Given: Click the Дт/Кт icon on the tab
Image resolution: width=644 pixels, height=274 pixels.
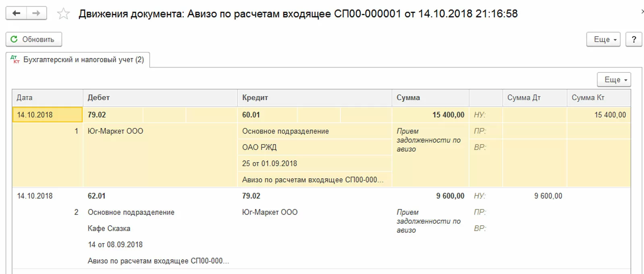Looking at the screenshot, I should pyautogui.click(x=15, y=60).
